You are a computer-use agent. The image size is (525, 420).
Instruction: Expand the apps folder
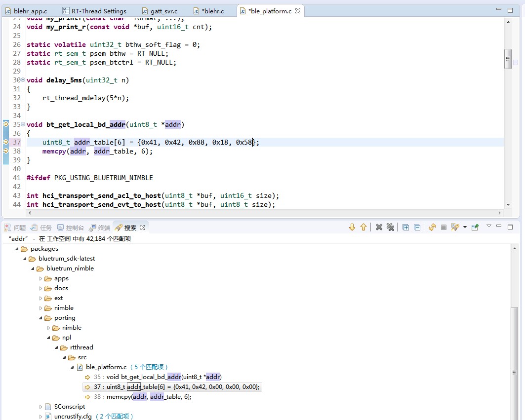pyautogui.click(x=41, y=278)
